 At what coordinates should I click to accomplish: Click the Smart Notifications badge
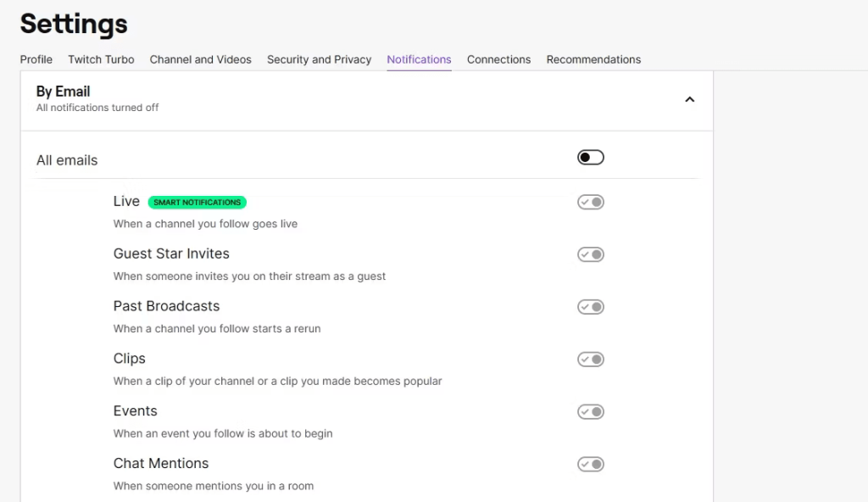(x=198, y=202)
